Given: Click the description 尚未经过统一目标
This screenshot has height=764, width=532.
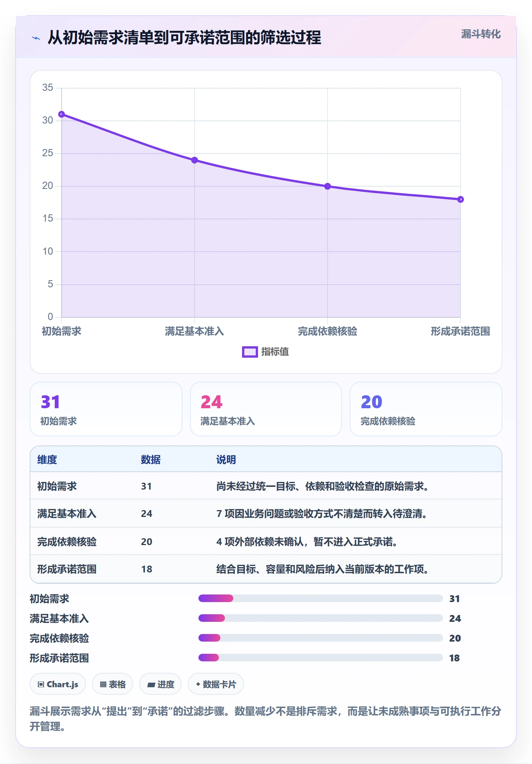Looking at the screenshot, I should (x=323, y=486).
